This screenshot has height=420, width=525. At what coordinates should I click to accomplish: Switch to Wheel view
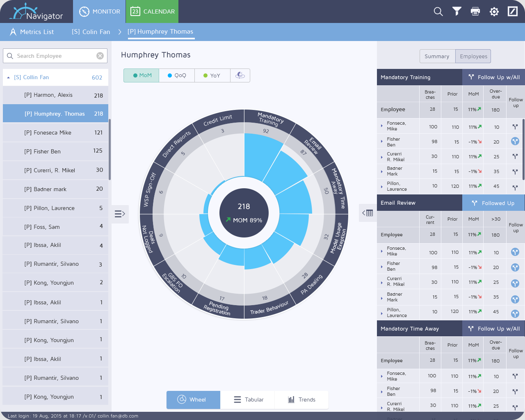click(193, 399)
